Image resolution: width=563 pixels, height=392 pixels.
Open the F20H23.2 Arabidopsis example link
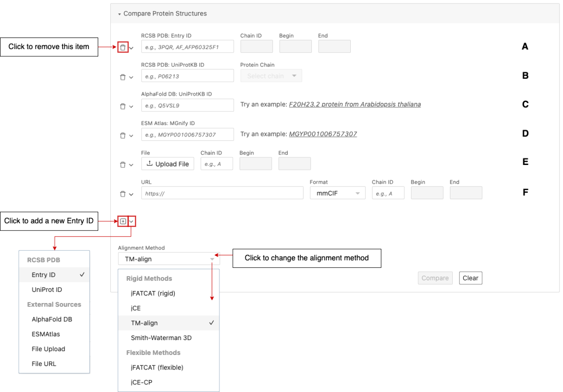(x=354, y=104)
